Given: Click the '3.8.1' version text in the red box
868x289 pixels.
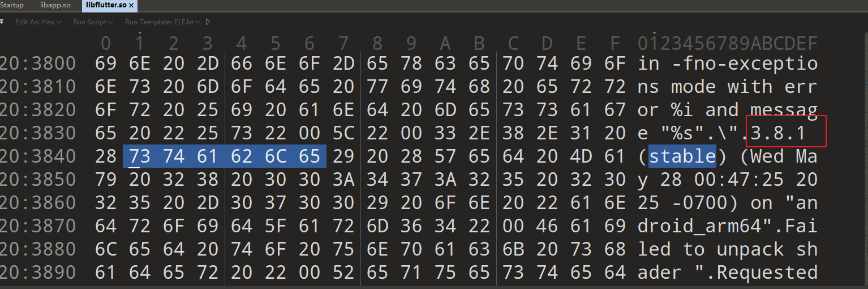Looking at the screenshot, I should (777, 133).
